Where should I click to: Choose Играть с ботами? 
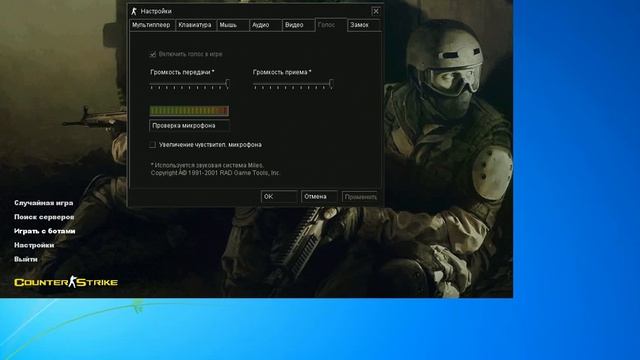44,231
